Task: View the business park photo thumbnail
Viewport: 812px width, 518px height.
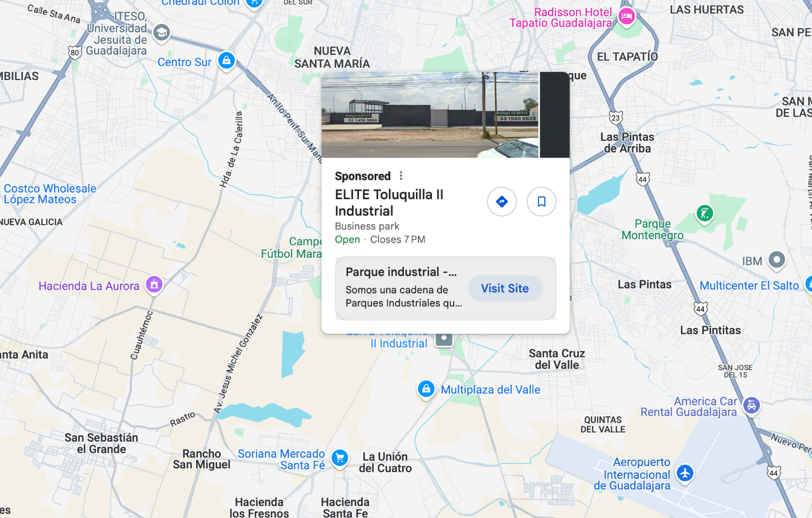Action: click(430, 115)
